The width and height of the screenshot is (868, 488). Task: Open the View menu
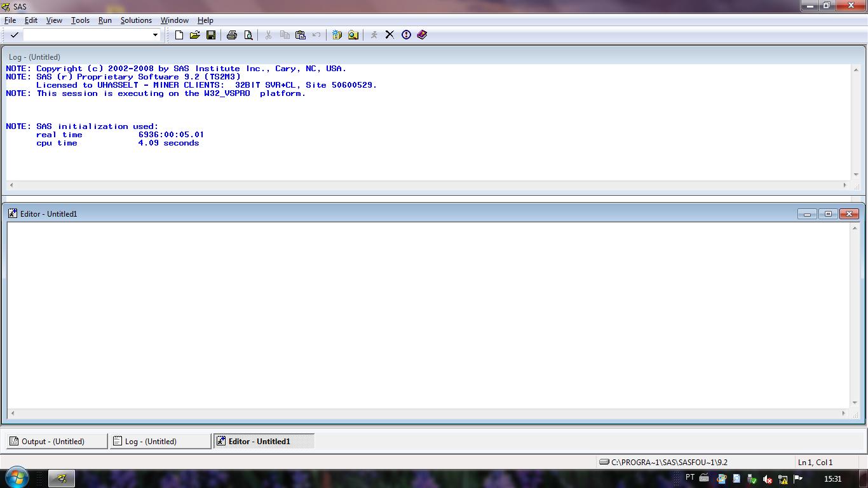(x=54, y=20)
